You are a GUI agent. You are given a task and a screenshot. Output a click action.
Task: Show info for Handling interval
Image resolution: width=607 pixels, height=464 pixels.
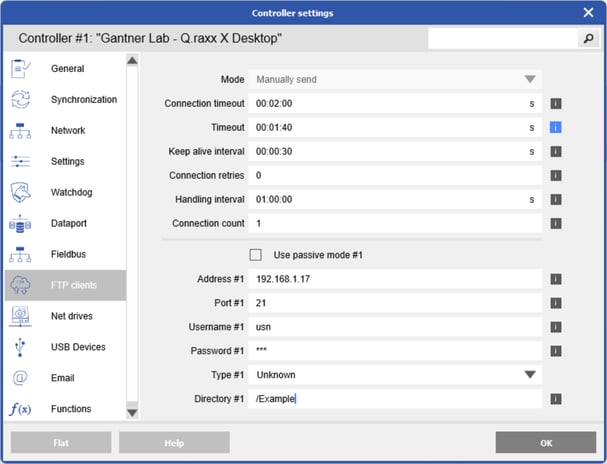coord(556,199)
